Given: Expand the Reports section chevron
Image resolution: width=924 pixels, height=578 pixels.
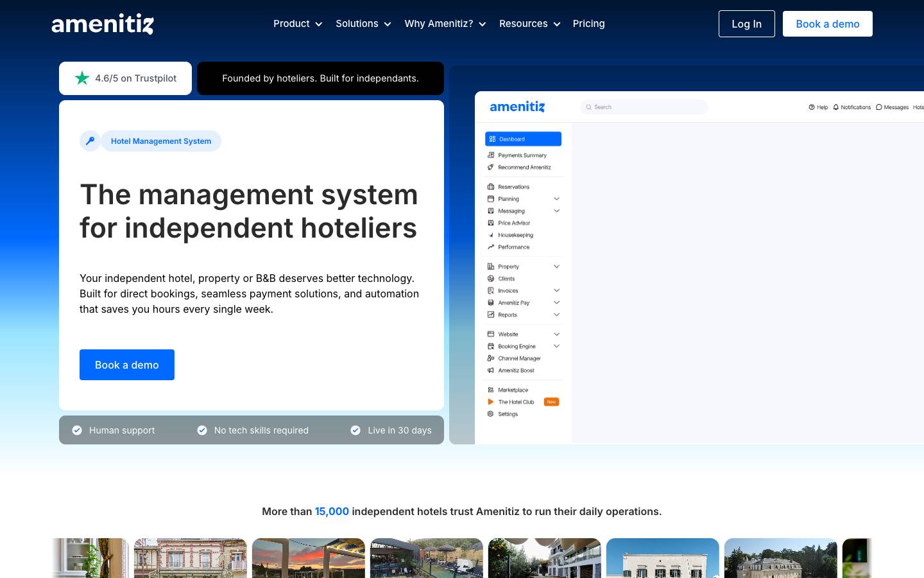Looking at the screenshot, I should [x=557, y=315].
